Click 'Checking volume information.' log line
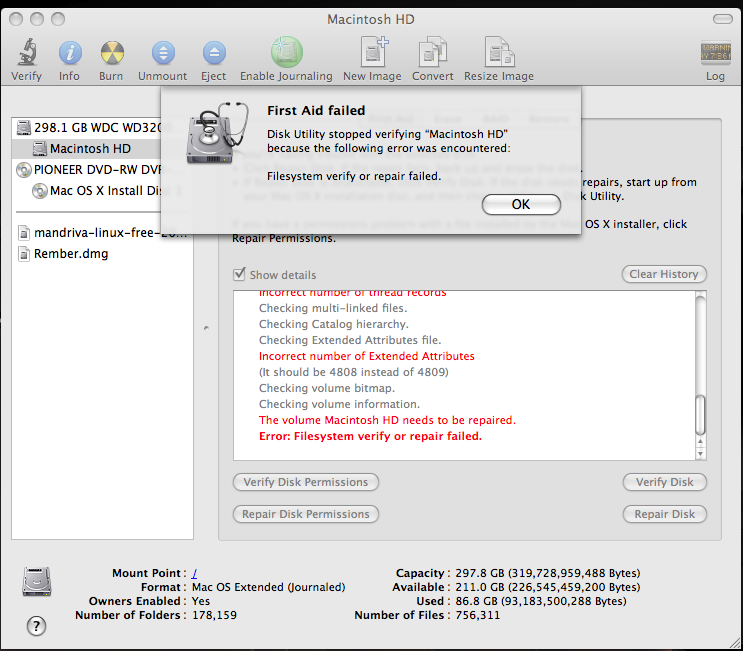Viewport: 743px width, 651px height. [x=339, y=404]
